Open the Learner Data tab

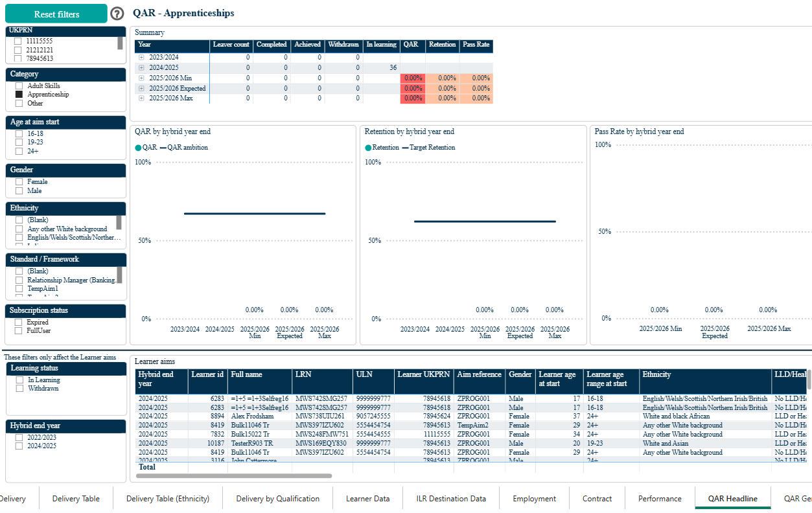pyautogui.click(x=367, y=499)
